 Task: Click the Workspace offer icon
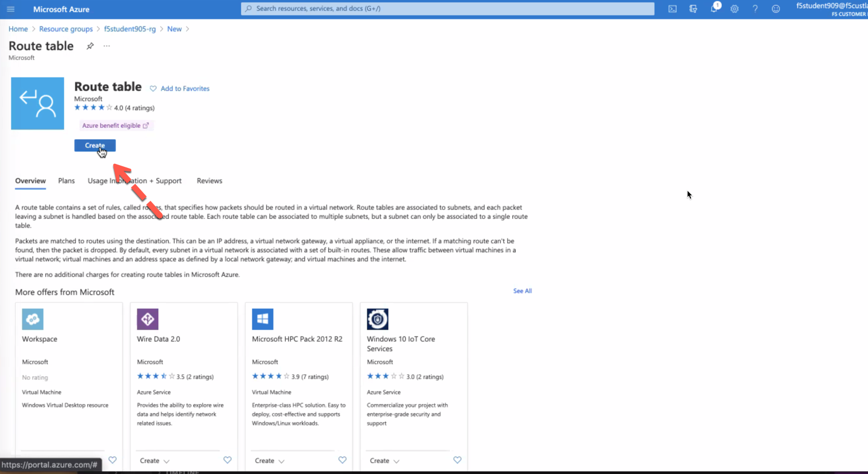point(33,319)
